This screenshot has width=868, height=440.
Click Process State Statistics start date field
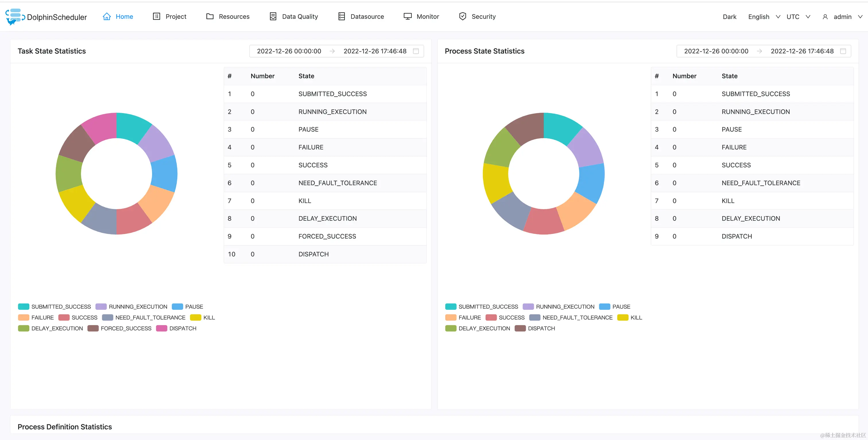tap(716, 51)
